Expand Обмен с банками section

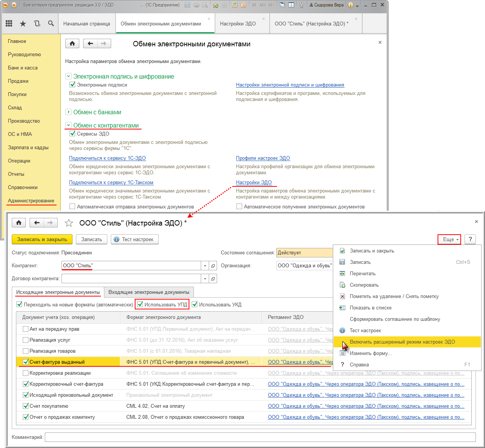68,112
